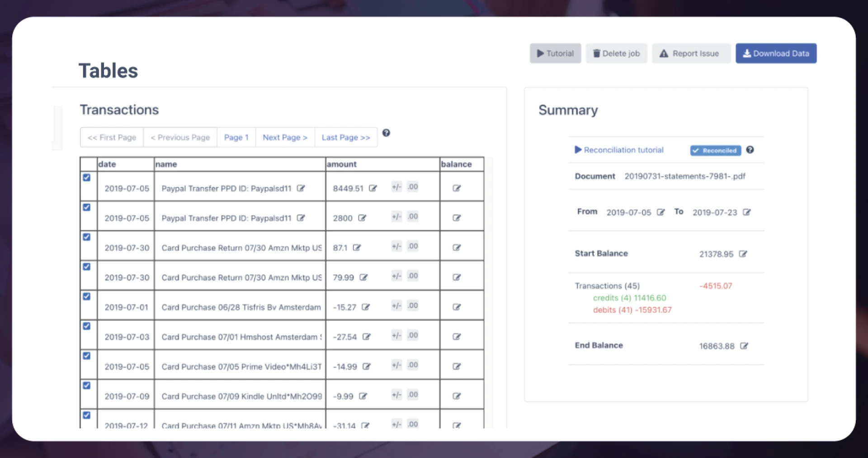Toggle sign +/- for the 87.1 amount

click(x=396, y=246)
